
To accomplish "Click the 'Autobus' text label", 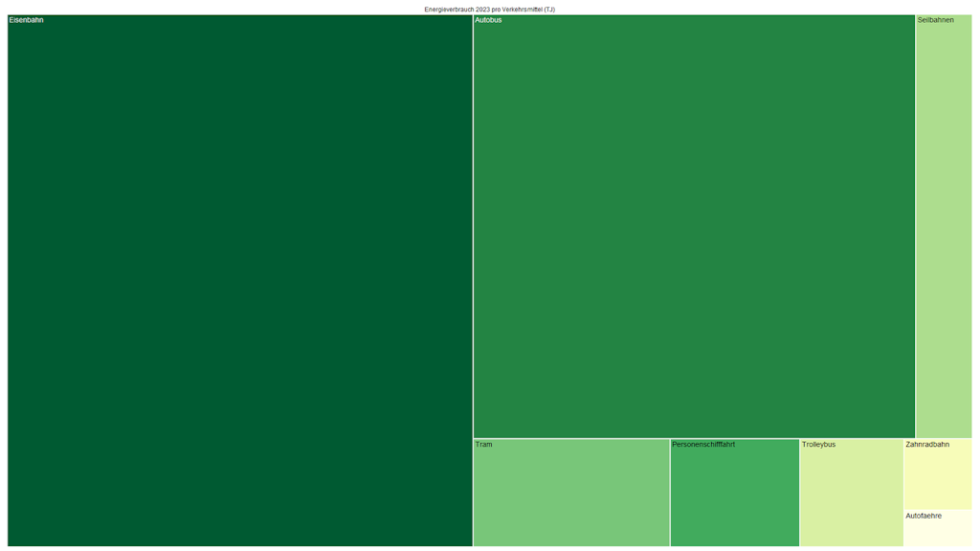I will coord(488,20).
